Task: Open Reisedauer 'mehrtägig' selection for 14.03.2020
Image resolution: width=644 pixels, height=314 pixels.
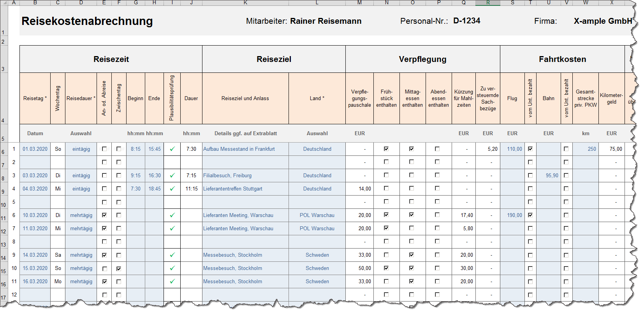Action: 81,255
